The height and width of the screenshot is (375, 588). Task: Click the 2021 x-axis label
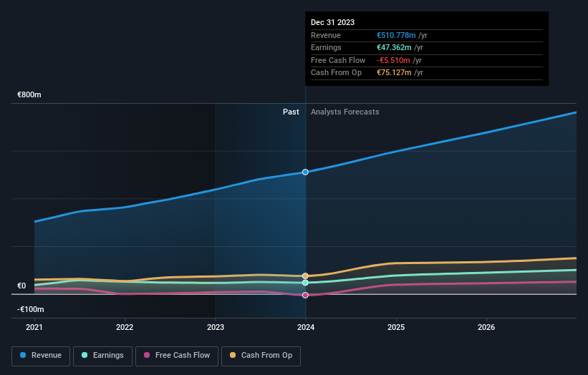tap(34, 328)
